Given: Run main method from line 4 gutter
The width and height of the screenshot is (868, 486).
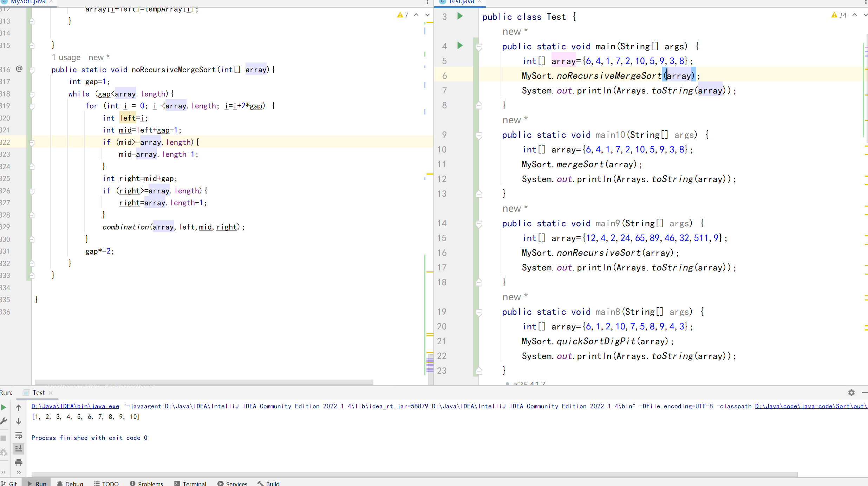Looking at the screenshot, I should click(x=460, y=46).
